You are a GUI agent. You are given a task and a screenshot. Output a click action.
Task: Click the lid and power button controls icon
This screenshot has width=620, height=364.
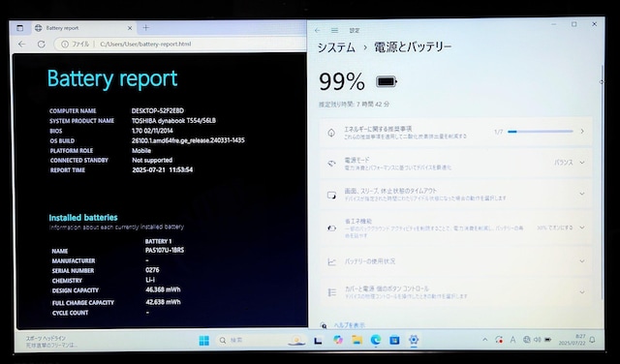coord(331,292)
